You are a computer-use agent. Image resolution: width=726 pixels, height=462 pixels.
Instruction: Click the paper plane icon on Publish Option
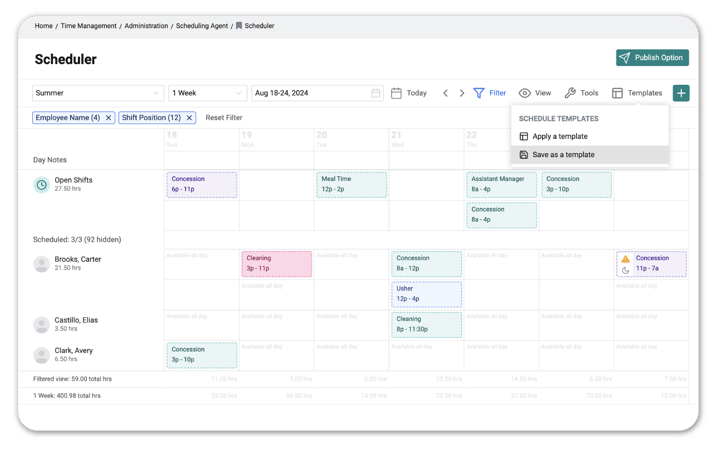[625, 58]
